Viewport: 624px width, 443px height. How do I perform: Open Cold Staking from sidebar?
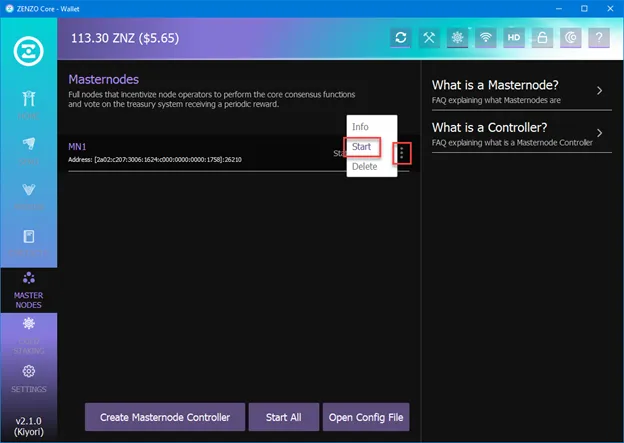click(29, 336)
